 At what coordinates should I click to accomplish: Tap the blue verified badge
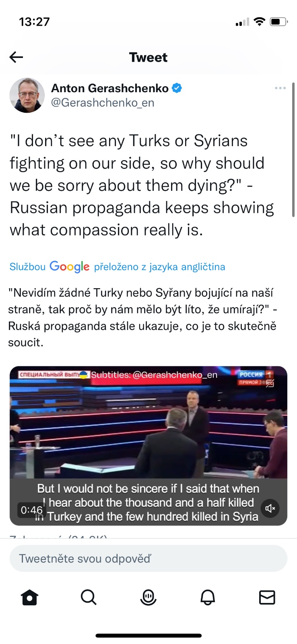(177, 88)
